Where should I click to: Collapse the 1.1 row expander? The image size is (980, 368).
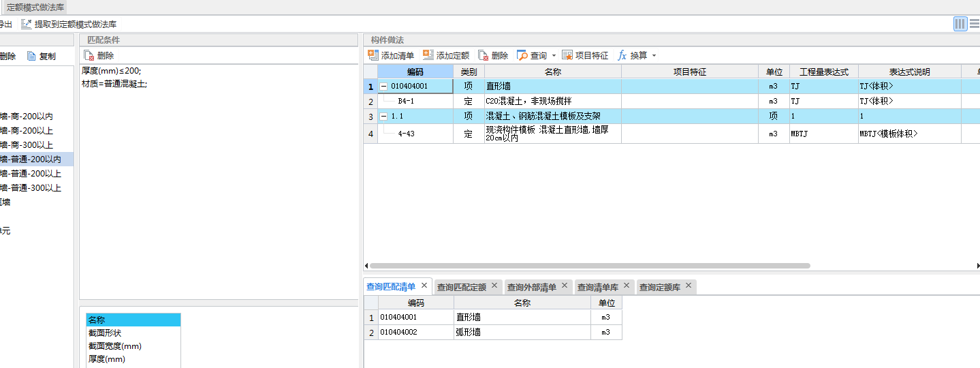(384, 117)
